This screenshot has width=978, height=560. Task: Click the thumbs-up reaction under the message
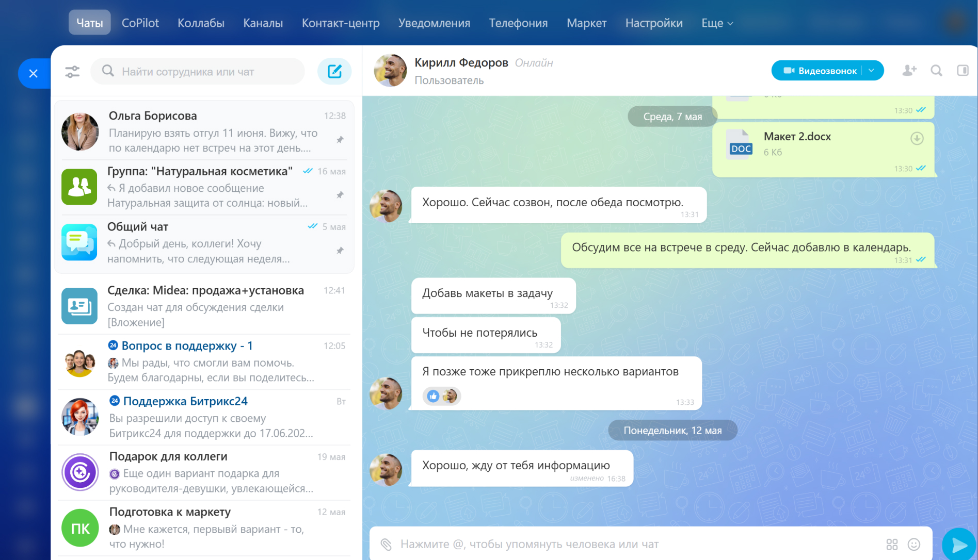pyautogui.click(x=433, y=396)
